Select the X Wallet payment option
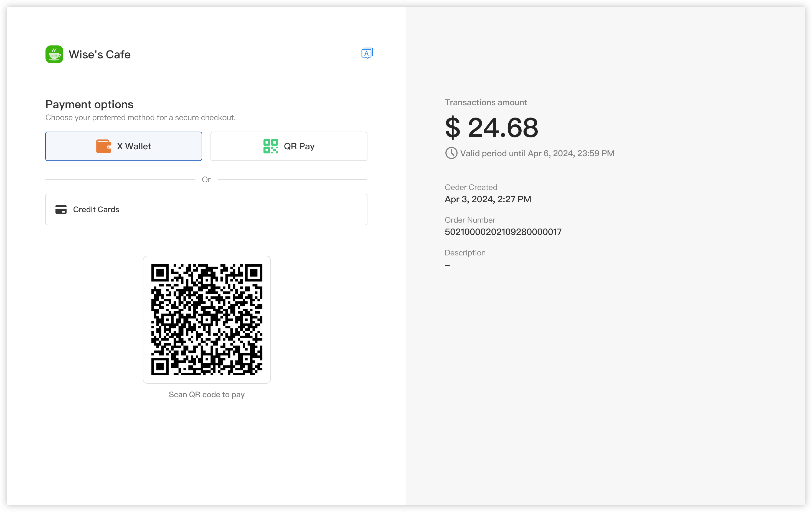812x512 pixels. pyautogui.click(x=124, y=146)
